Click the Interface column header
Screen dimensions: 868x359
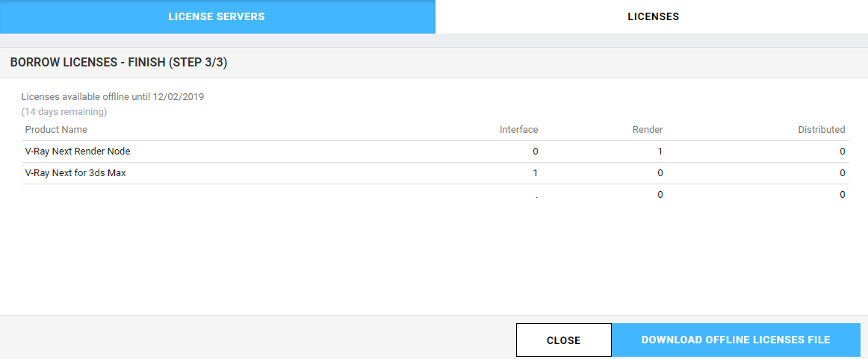[518, 129]
